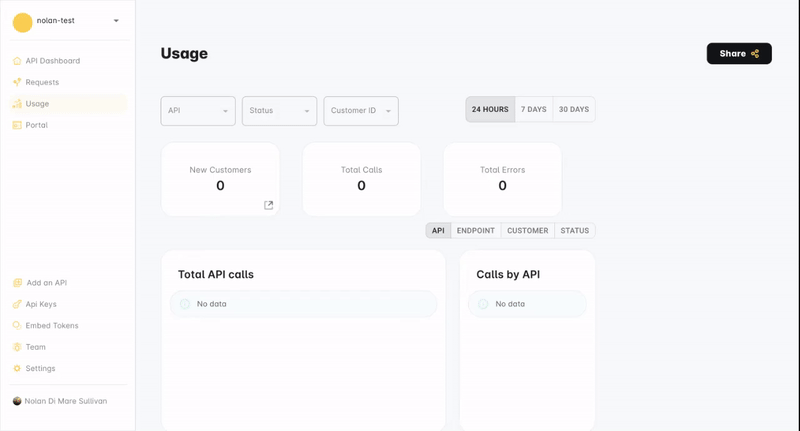The image size is (800, 431).
Task: Click the Total Errors stat card
Action: (503, 179)
